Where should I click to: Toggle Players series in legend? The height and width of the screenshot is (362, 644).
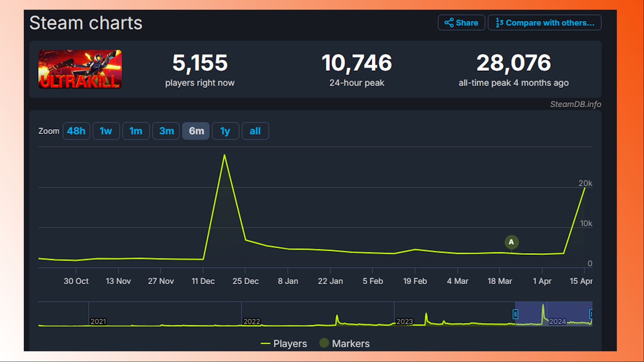pos(284,344)
